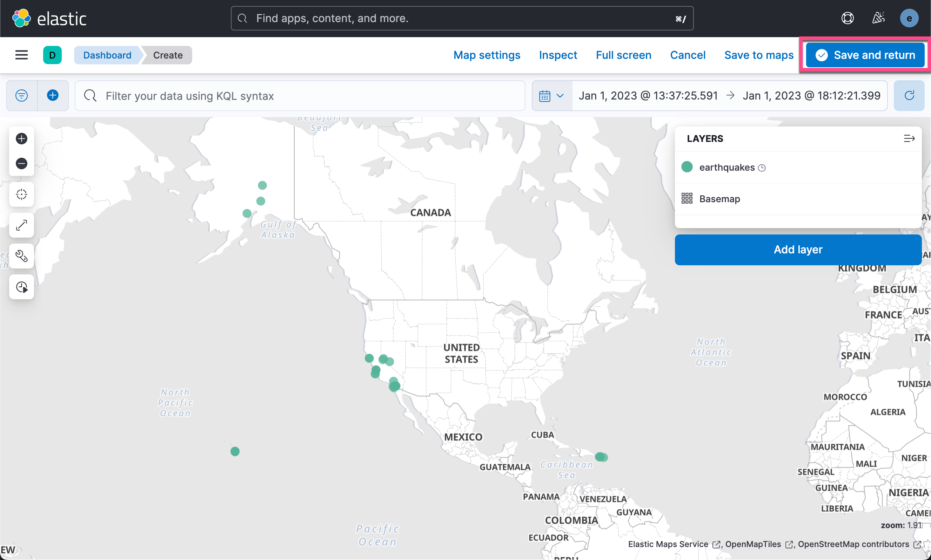The height and width of the screenshot is (560, 931).
Task: Open the Inspect menu item
Action: (557, 55)
